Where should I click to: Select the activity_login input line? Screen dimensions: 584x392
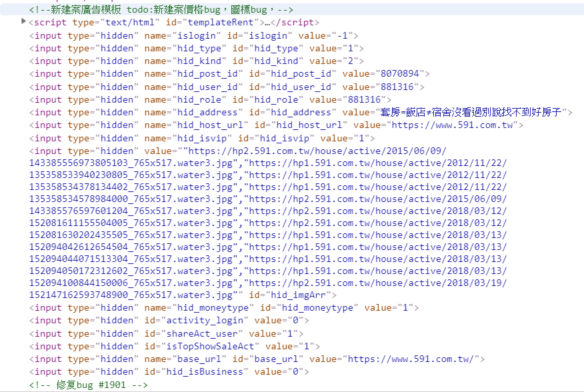[169, 320]
